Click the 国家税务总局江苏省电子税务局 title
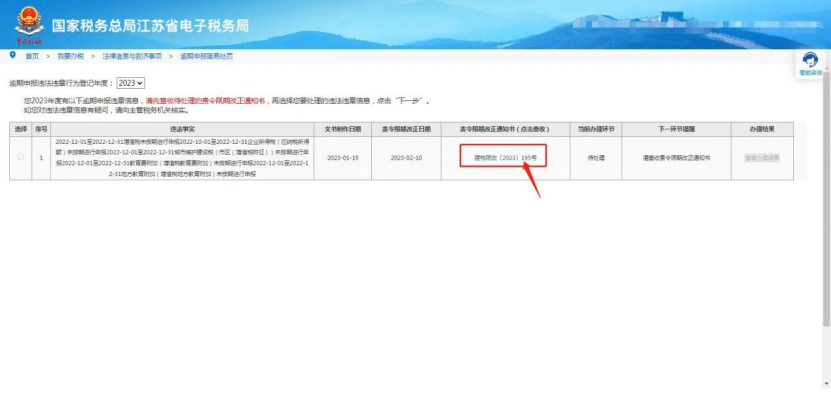The image size is (831, 394). tap(150, 25)
